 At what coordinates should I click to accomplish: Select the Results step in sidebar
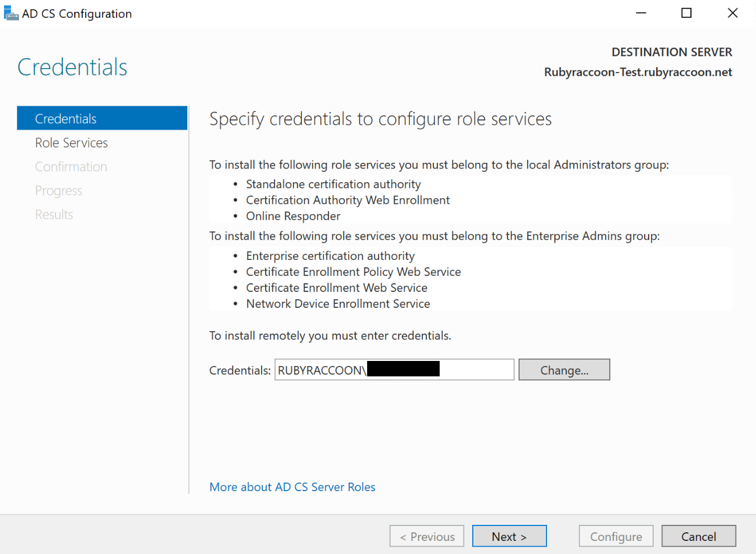pos(54,215)
